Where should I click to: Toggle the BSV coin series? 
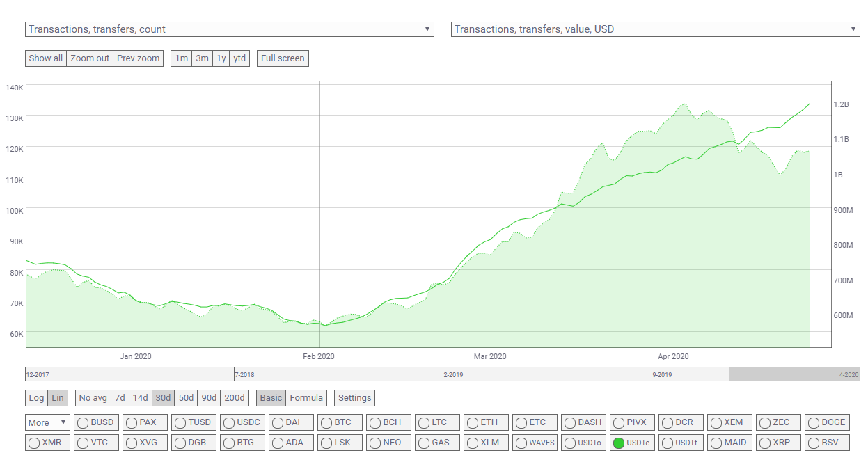[x=828, y=443]
